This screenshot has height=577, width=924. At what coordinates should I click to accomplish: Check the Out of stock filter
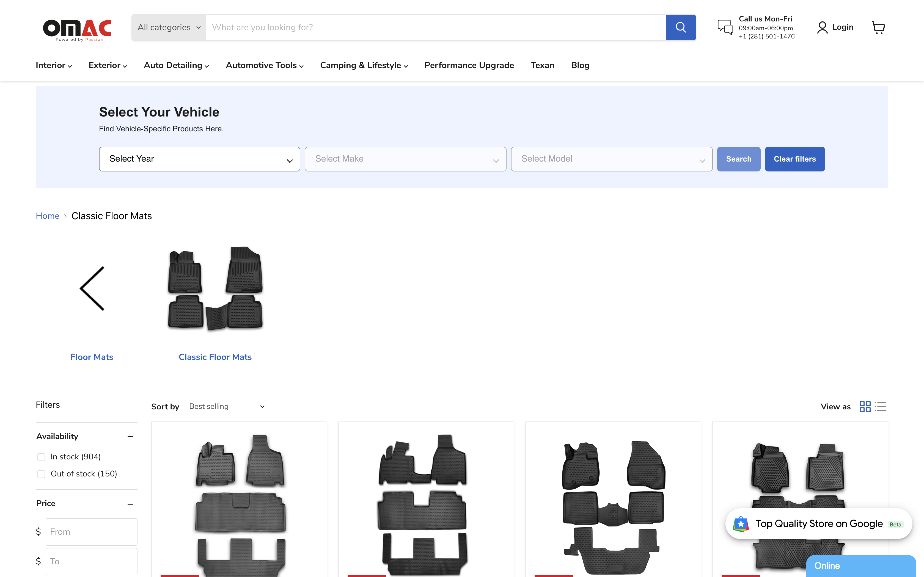[41, 474]
